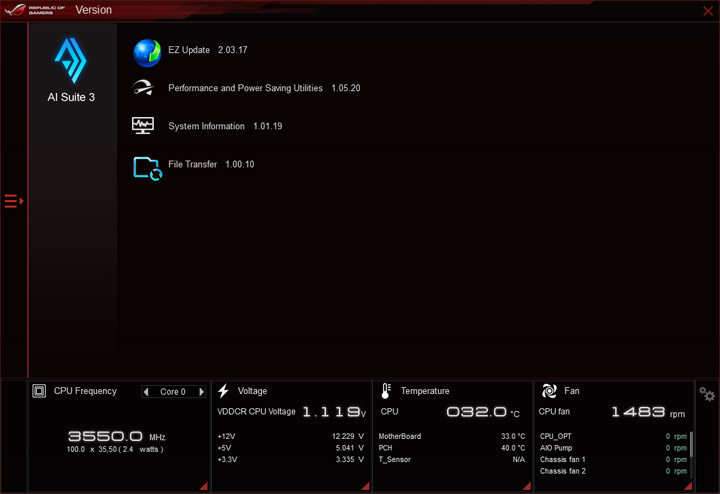Click the EZ Update 2.03.17 text
Viewport: 720px width, 494px height.
pyautogui.click(x=208, y=50)
